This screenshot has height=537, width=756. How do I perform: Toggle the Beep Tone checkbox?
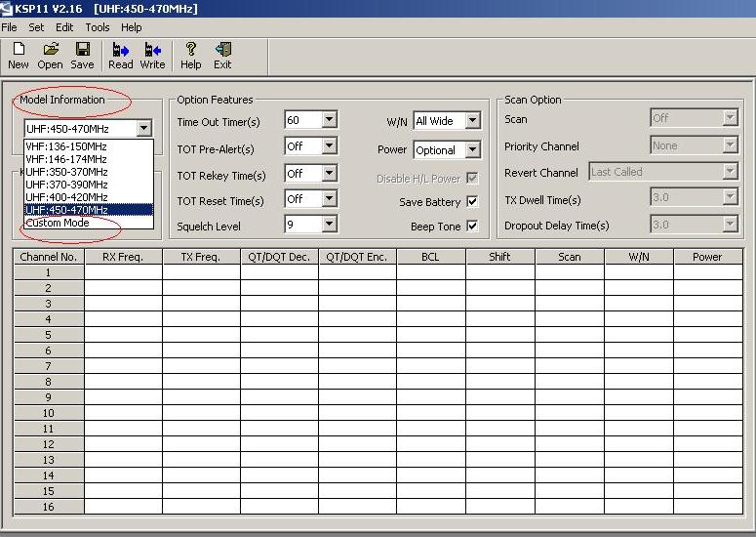472,226
